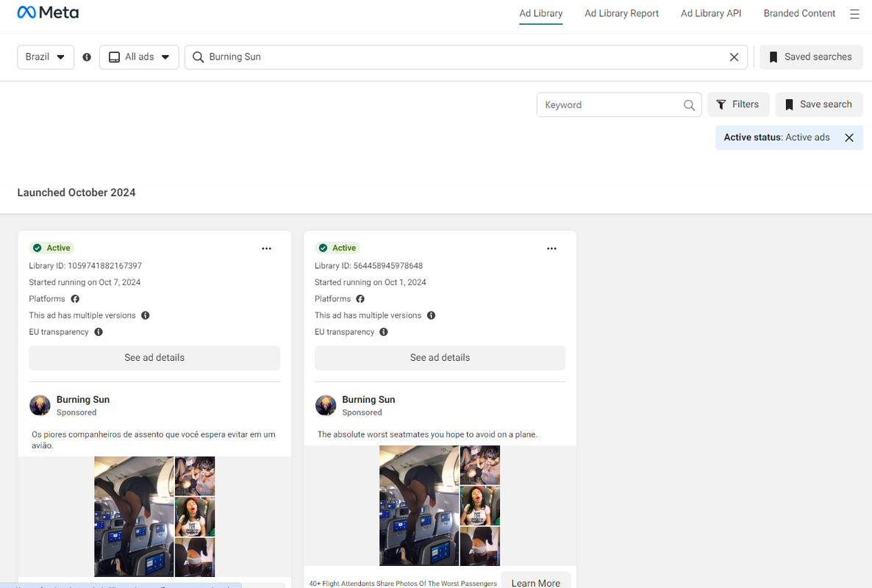The image size is (872, 588).
Task: Click The absolute worst seatmates caption
Action: point(427,434)
